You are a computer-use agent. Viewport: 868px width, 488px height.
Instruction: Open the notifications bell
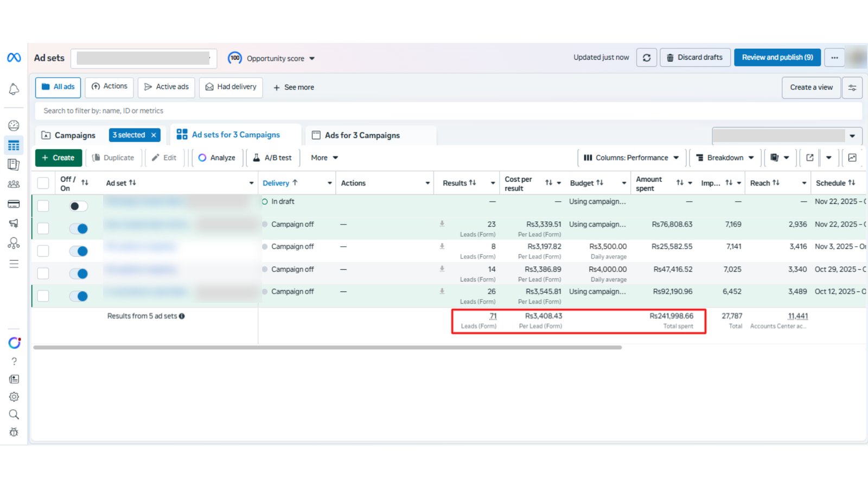coord(14,89)
